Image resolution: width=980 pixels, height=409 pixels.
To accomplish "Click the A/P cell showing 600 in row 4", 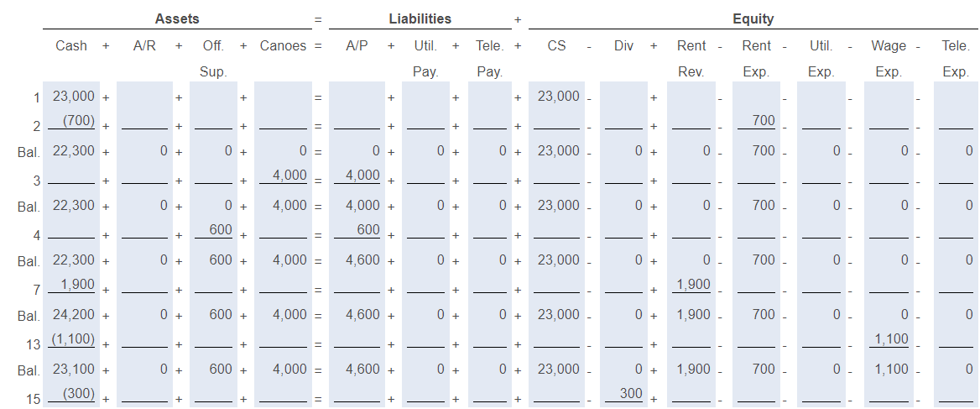I will (x=357, y=229).
